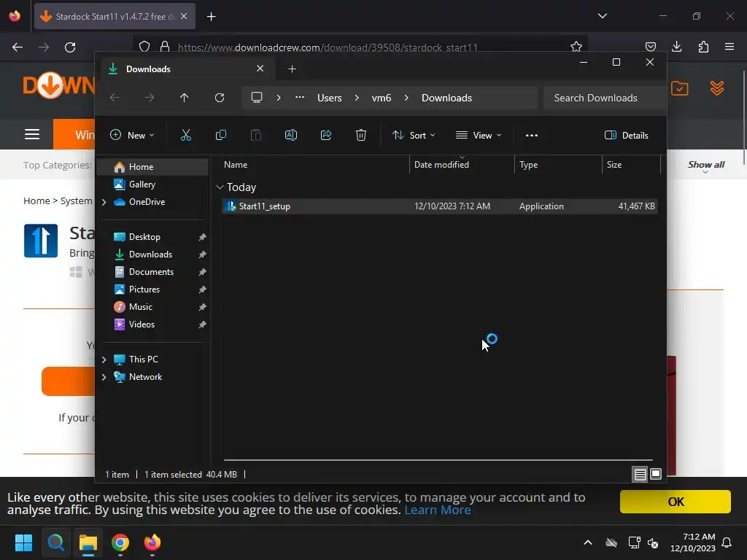
Task: Expand OneDrive in the navigation pane
Action: (104, 202)
